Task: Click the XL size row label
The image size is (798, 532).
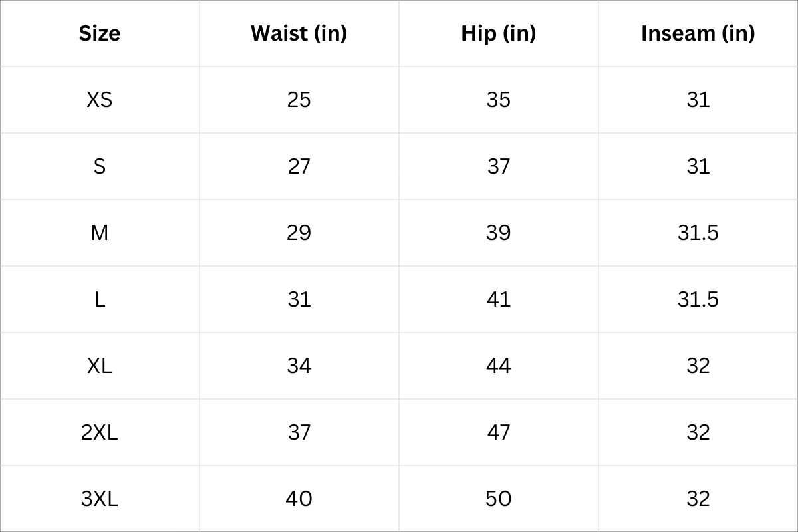Action: (x=100, y=366)
